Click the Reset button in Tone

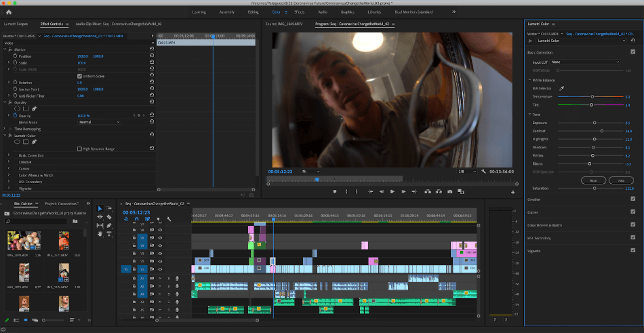coord(593,180)
